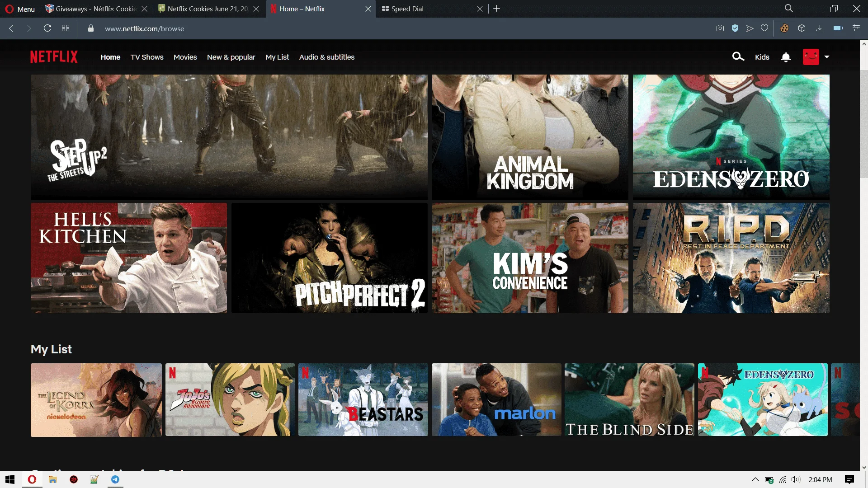Open Step Up 2 The Streets tile

point(229,137)
